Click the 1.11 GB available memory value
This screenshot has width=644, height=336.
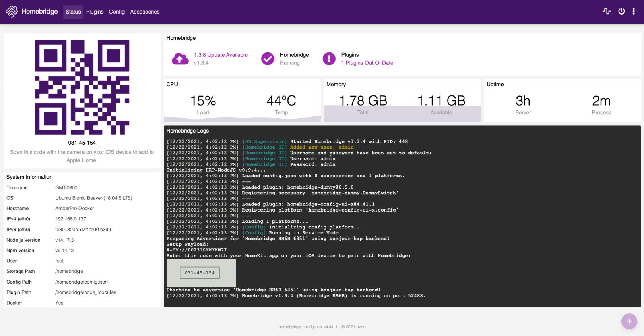coord(441,101)
